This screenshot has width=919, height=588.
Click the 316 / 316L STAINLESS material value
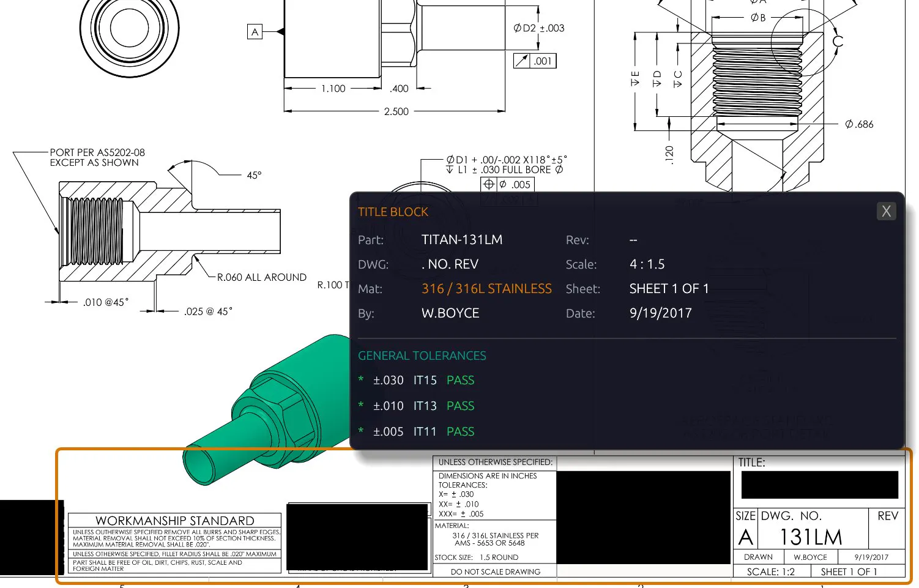pos(486,289)
